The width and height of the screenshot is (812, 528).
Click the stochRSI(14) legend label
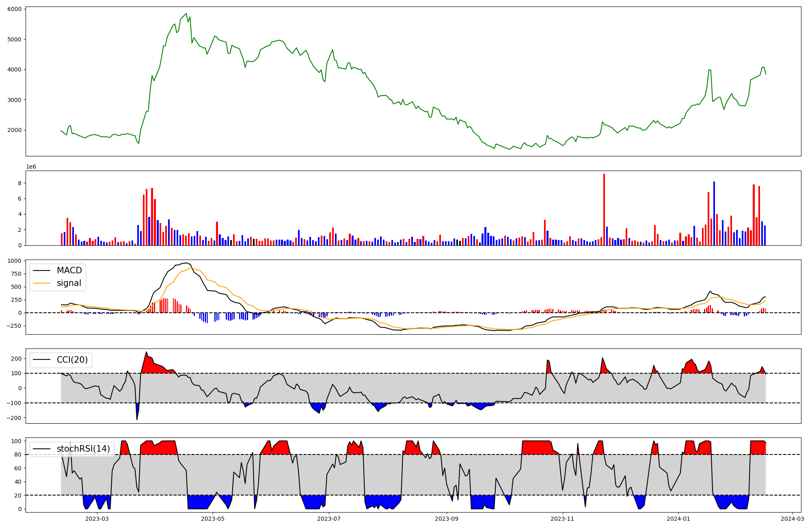84,448
